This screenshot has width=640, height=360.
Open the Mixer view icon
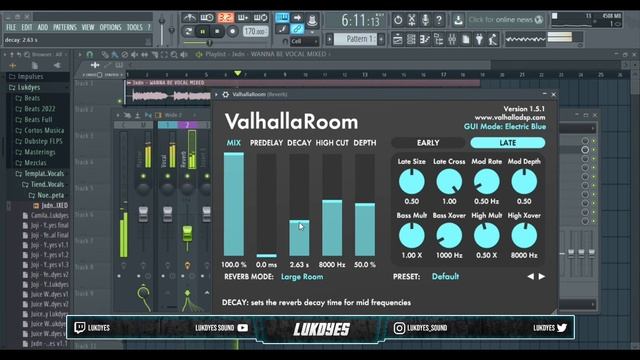click(452, 40)
